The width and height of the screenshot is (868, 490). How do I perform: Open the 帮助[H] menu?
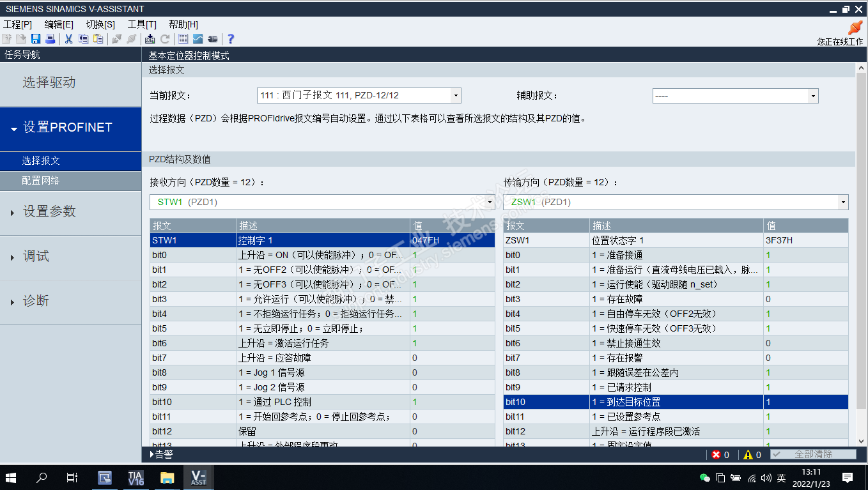(183, 24)
